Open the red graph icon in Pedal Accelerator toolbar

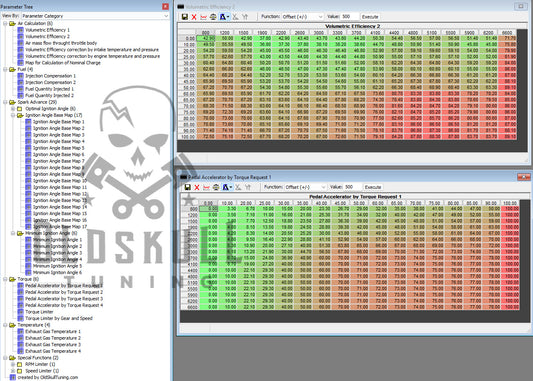coord(206,187)
